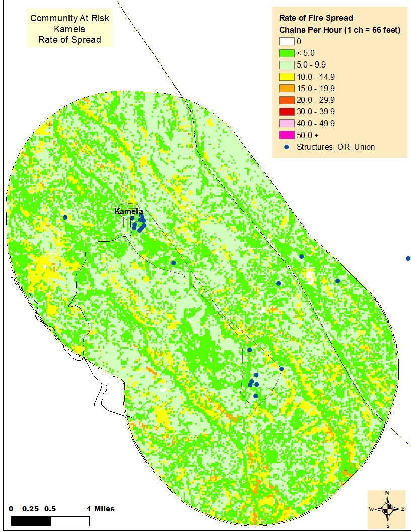Viewport: 411px width, 532px height.
Task: Click the dark orange swatch for 20.0 - 29.9
Action: (x=287, y=100)
